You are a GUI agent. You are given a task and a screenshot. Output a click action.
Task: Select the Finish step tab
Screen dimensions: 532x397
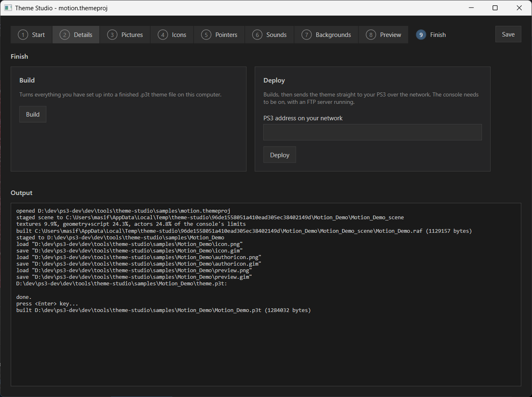tap(431, 35)
